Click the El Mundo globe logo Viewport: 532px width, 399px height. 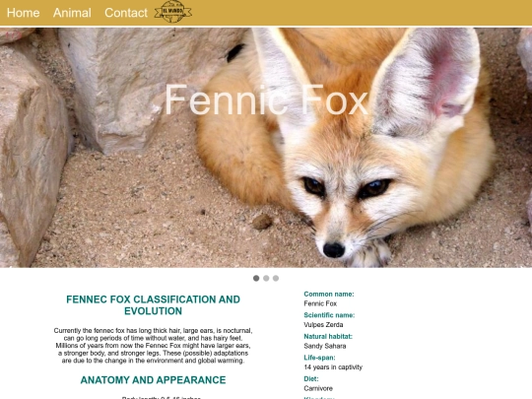[173, 12]
